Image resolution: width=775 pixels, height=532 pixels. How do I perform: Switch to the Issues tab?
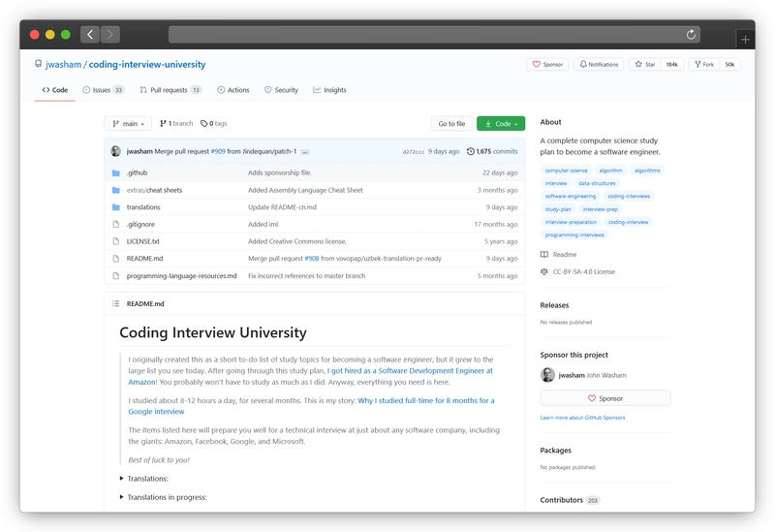[x=104, y=90]
